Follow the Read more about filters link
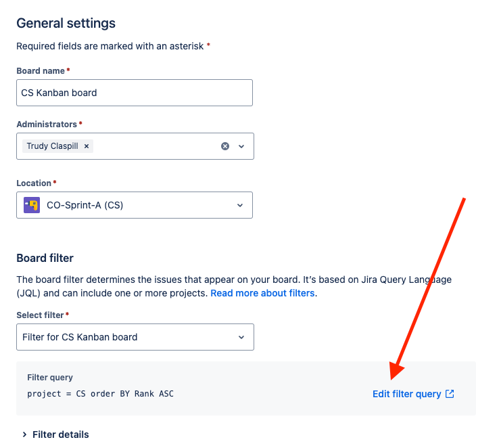 [x=262, y=293]
